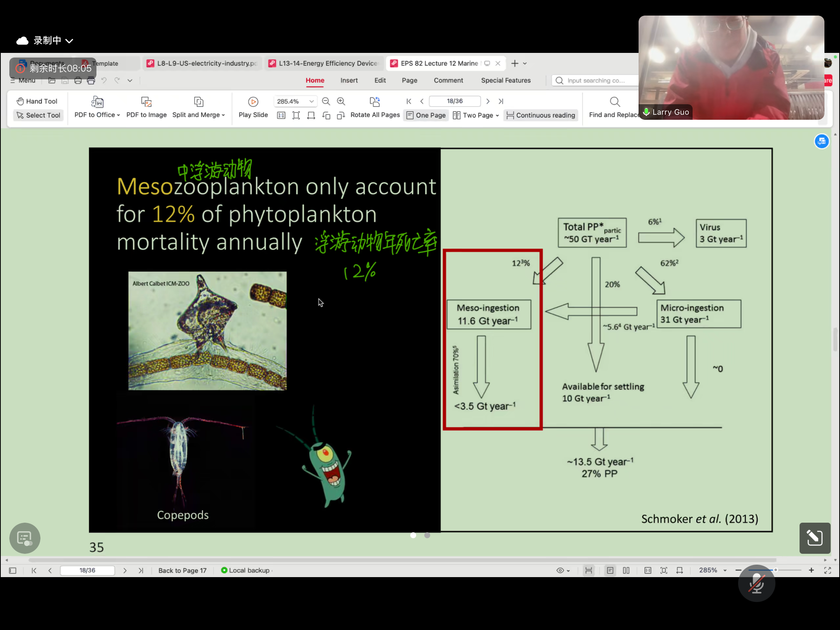Set actual size 1:1 view
840x630 pixels.
(x=281, y=115)
